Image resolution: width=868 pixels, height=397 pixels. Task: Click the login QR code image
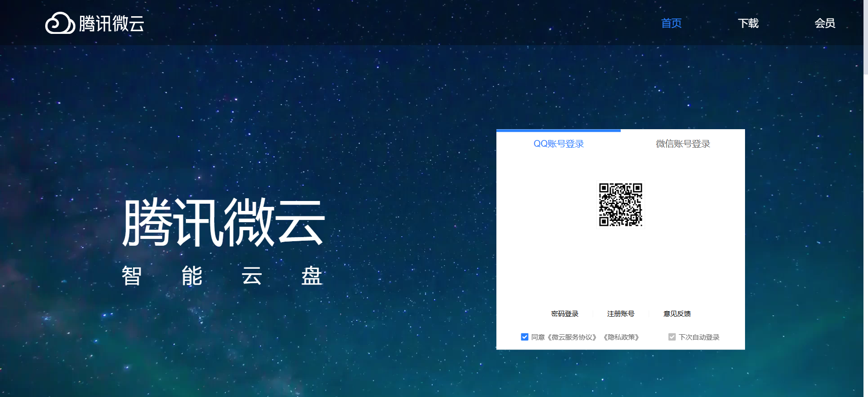pyautogui.click(x=620, y=205)
